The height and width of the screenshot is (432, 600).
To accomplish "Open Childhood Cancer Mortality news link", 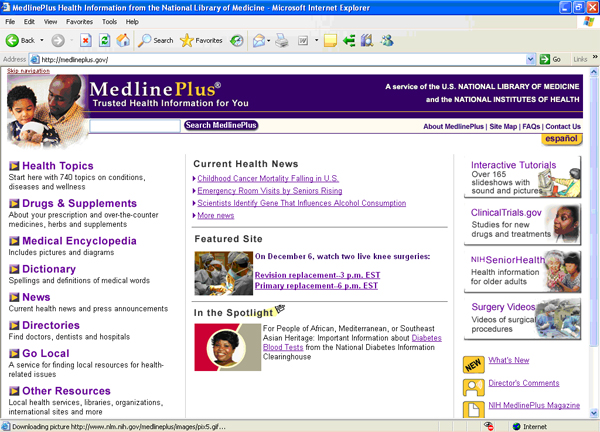I will pos(268,178).
